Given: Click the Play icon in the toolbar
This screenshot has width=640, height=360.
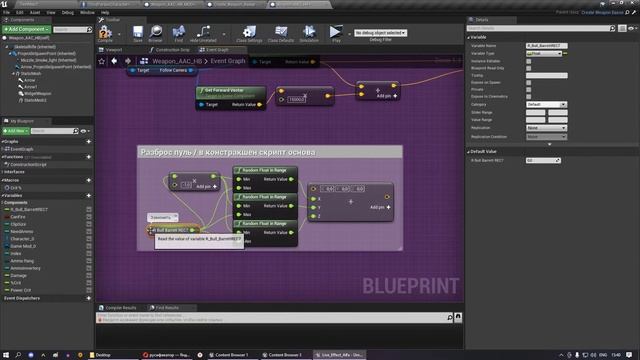Looking at the screenshot, I should click(336, 32).
